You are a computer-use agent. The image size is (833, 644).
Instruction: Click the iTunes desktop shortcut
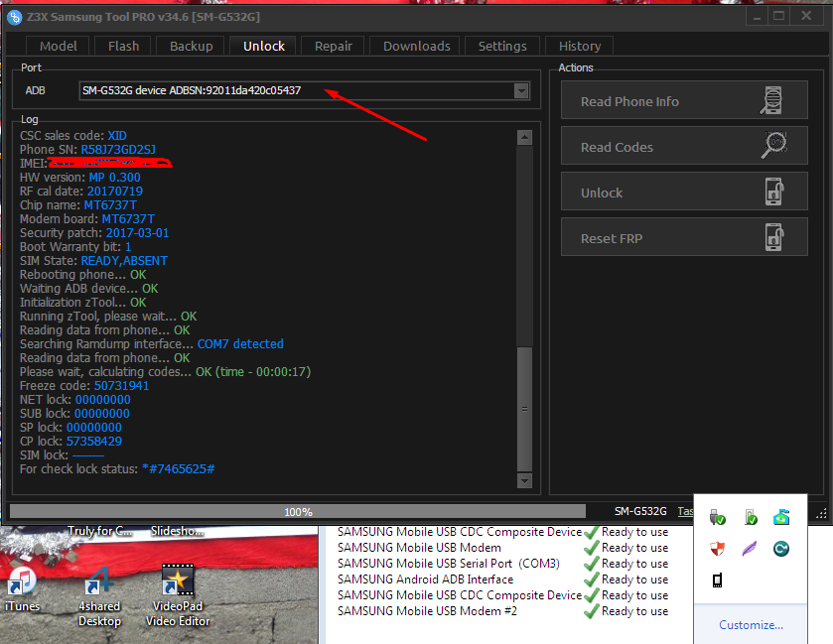pyautogui.click(x=22, y=589)
